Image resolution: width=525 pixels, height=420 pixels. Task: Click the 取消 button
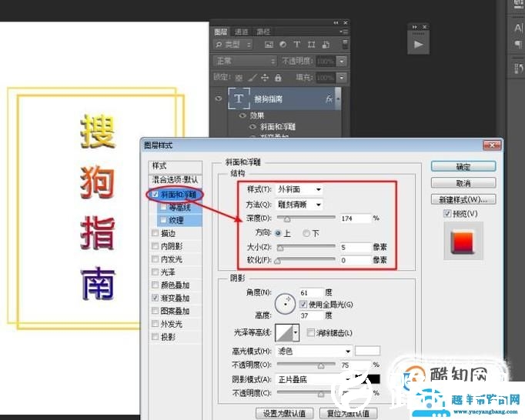tap(463, 183)
